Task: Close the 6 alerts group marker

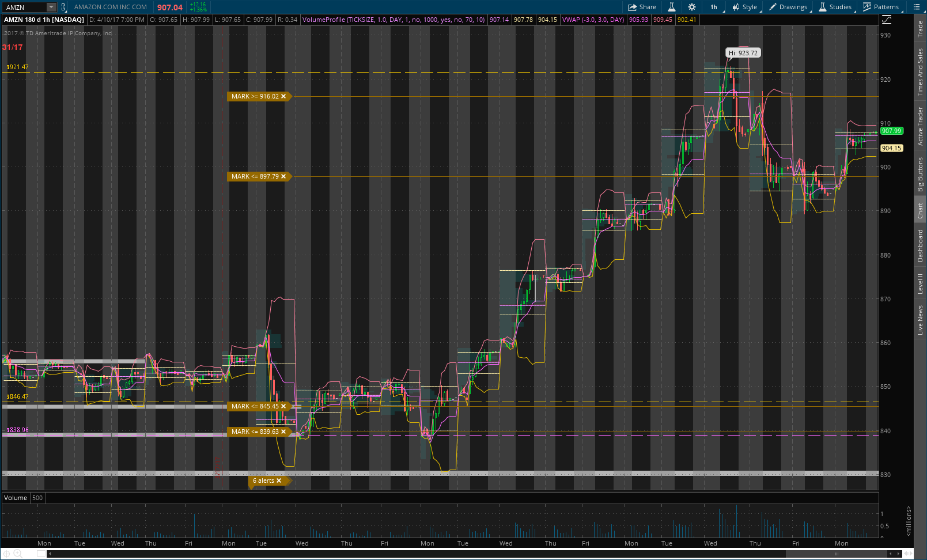Action: 279,480
